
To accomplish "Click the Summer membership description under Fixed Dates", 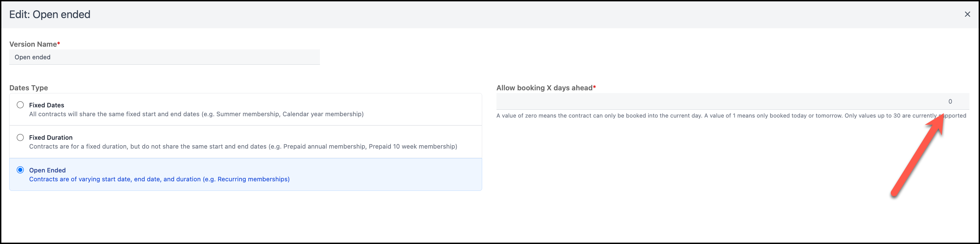I will click(x=196, y=114).
